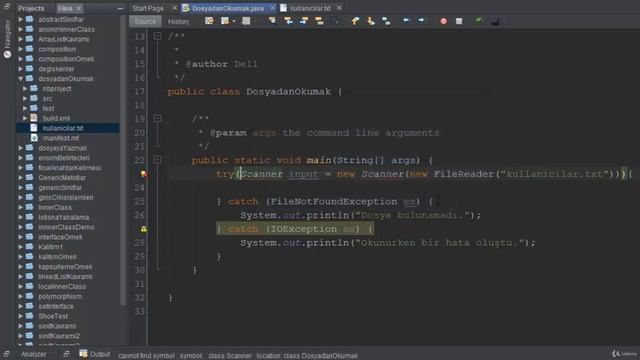This screenshot has width=640, height=360.
Task: Collapse the main method code fold
Action: click(158, 160)
